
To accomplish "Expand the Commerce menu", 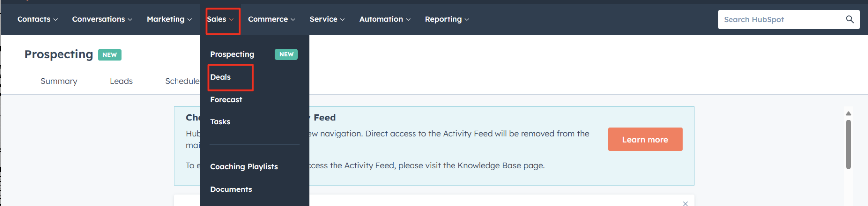I will click(272, 19).
